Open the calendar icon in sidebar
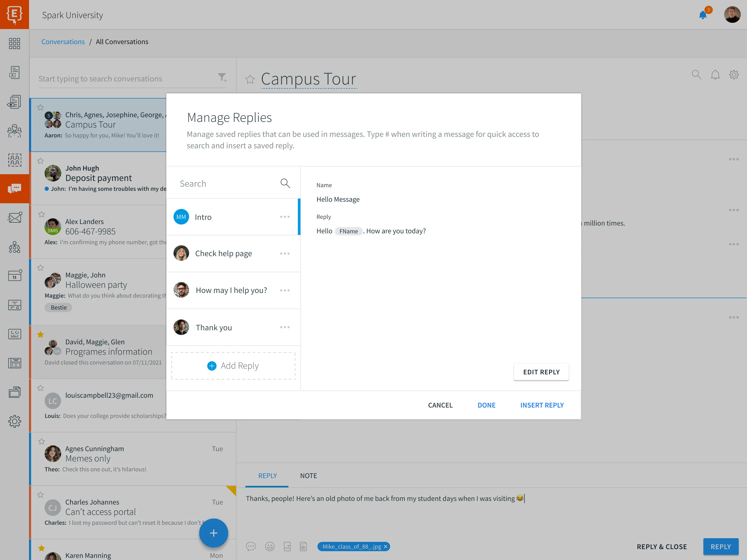Image resolution: width=747 pixels, height=560 pixels. 15,276
